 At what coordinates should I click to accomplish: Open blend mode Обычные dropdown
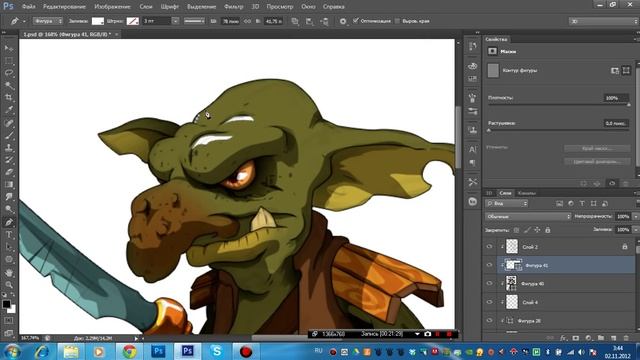coord(528,216)
